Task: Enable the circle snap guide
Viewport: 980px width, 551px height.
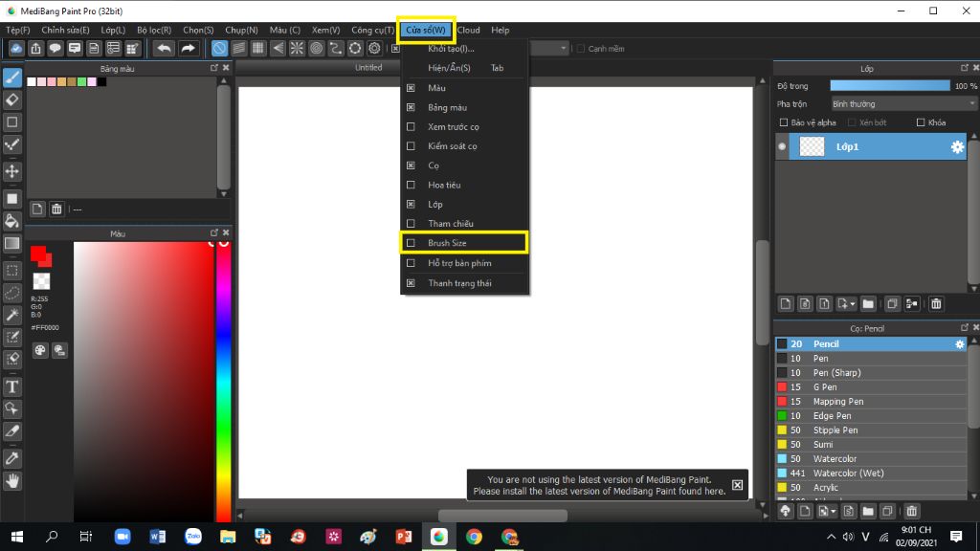Action: [x=316, y=48]
